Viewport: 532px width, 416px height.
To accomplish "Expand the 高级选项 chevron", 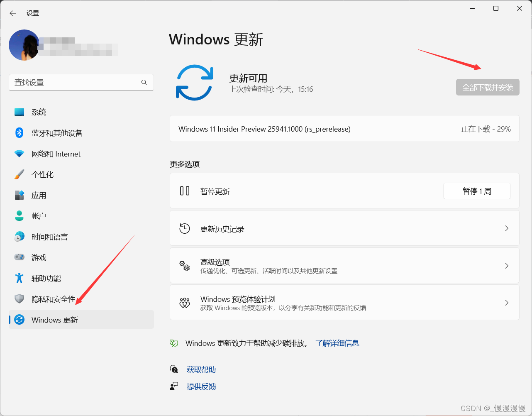I will 507,266.
